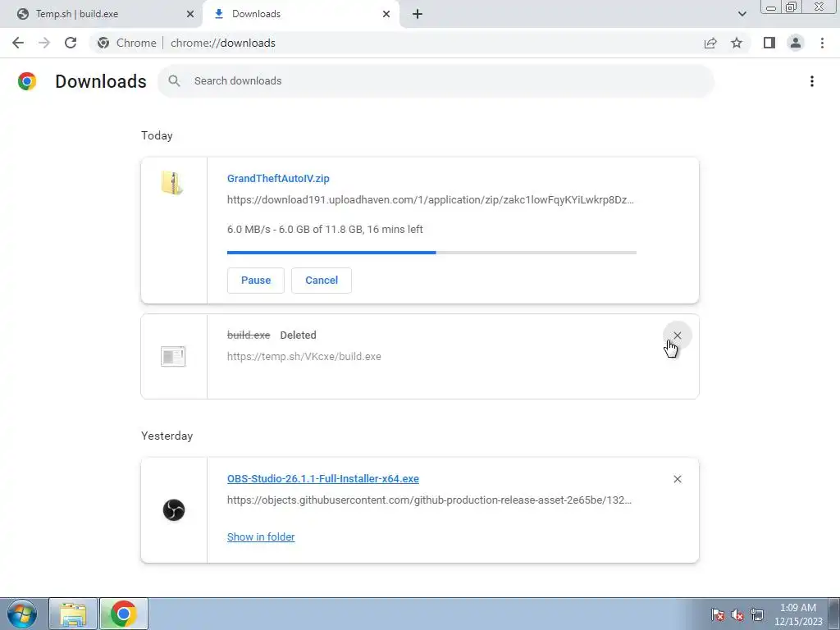Go back using the browser back arrow
This screenshot has width=840, height=630.
18,43
